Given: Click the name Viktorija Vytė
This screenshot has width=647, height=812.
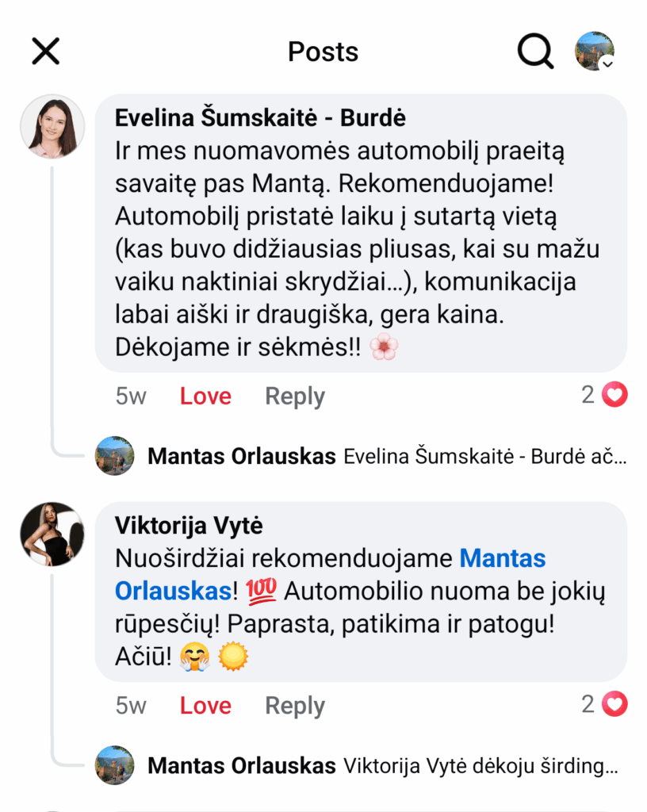Looking at the screenshot, I should 189,525.
